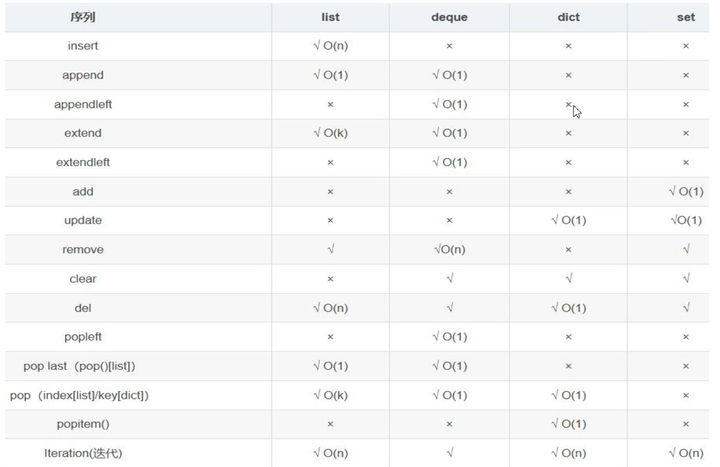Click the "popitem()" row label
720x467 pixels.
click(83, 424)
